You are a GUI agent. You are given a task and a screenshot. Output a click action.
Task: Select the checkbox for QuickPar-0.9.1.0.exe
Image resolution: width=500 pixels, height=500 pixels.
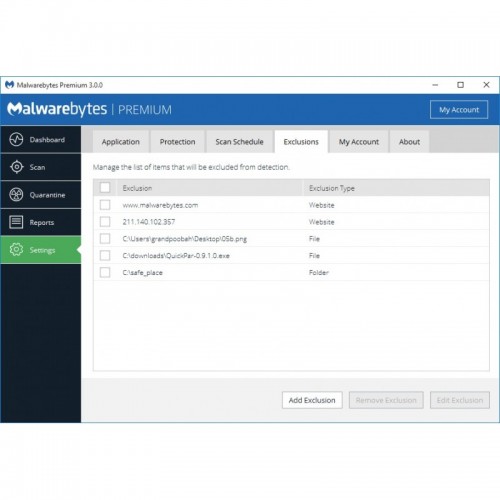105,255
